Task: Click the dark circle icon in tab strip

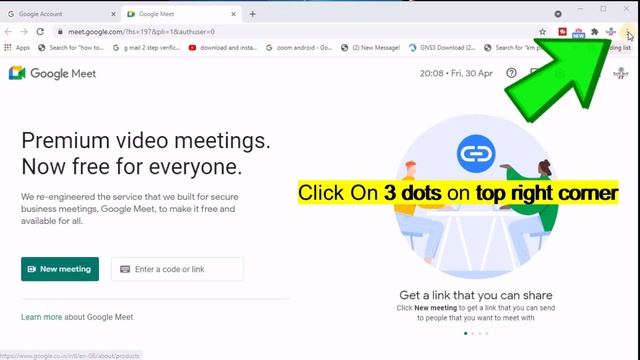Action: coord(558,14)
